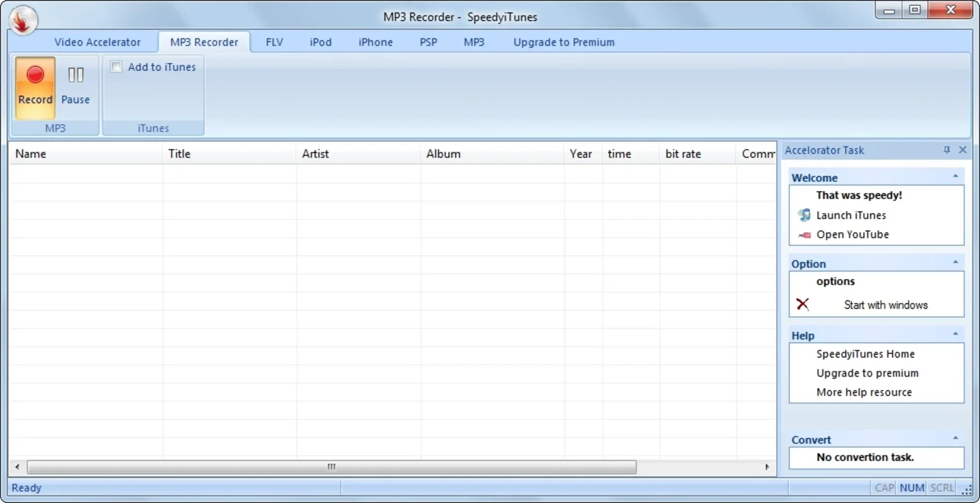
Task: Sort by the time column header
Action: (631, 153)
